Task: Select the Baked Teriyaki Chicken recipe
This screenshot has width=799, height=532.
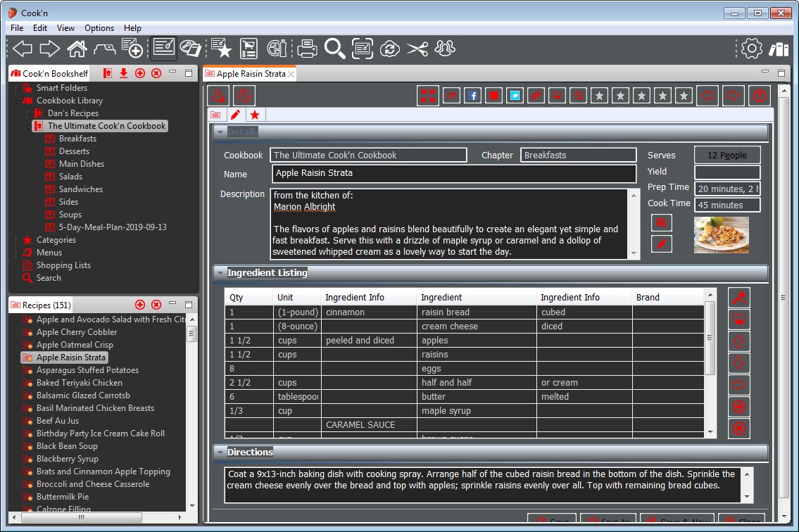Action: [79, 383]
